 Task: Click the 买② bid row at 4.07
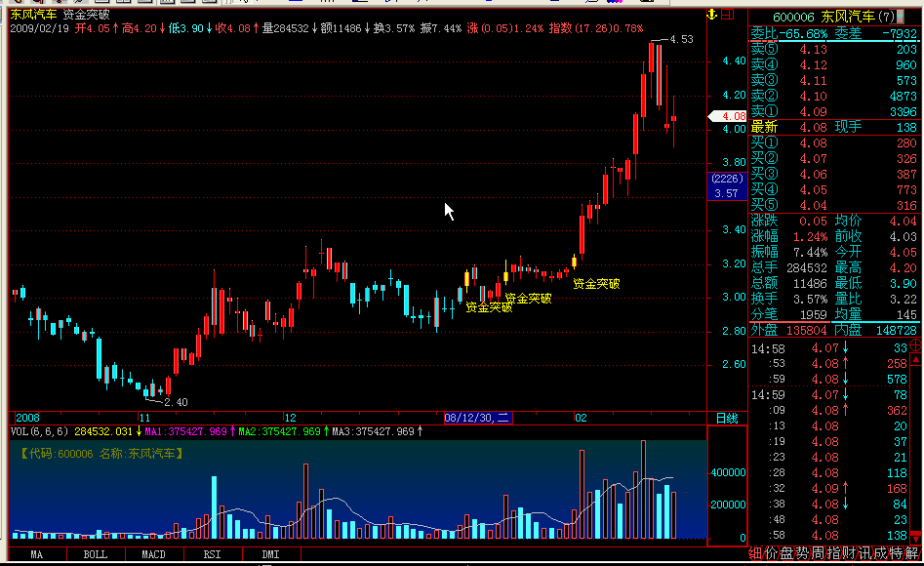[834, 159]
